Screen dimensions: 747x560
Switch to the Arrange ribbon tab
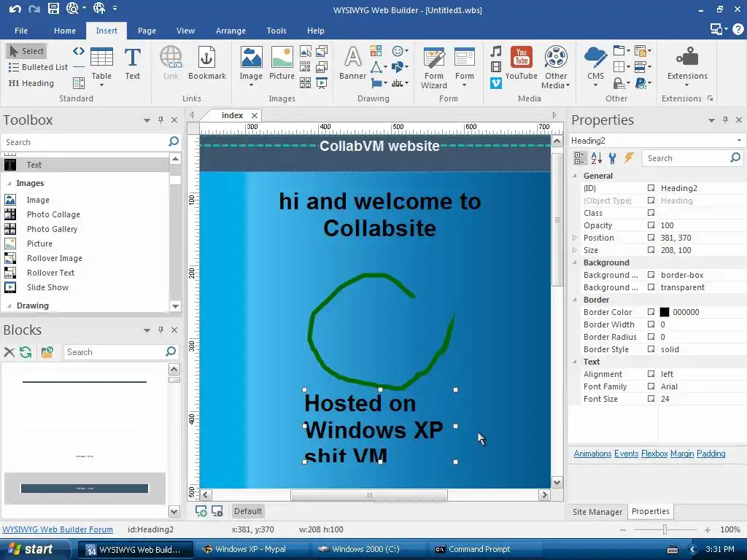231,31
